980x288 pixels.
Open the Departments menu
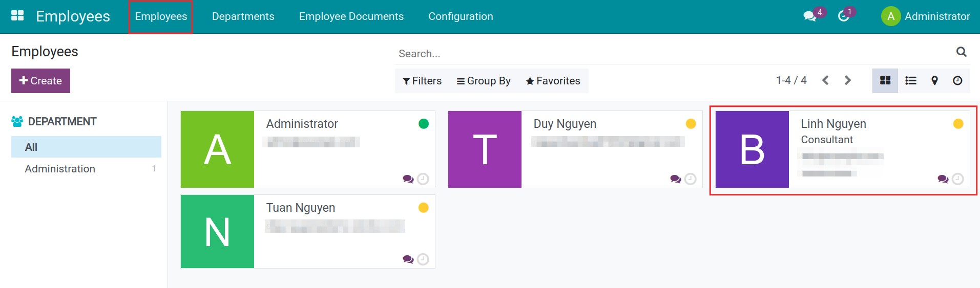pos(243,16)
